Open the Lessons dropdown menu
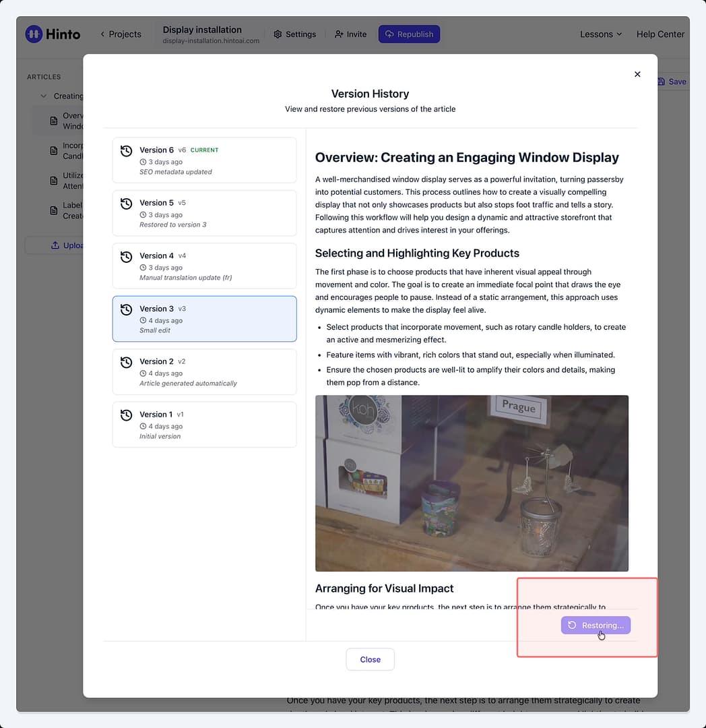This screenshot has width=706, height=728. (x=601, y=34)
